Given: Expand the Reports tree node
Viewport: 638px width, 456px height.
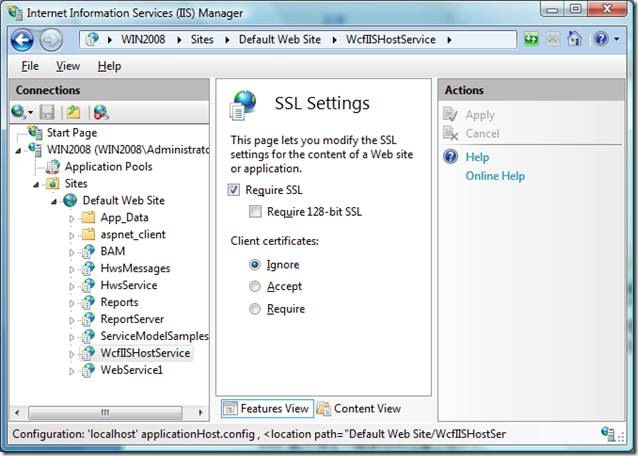Looking at the screenshot, I should (72, 303).
